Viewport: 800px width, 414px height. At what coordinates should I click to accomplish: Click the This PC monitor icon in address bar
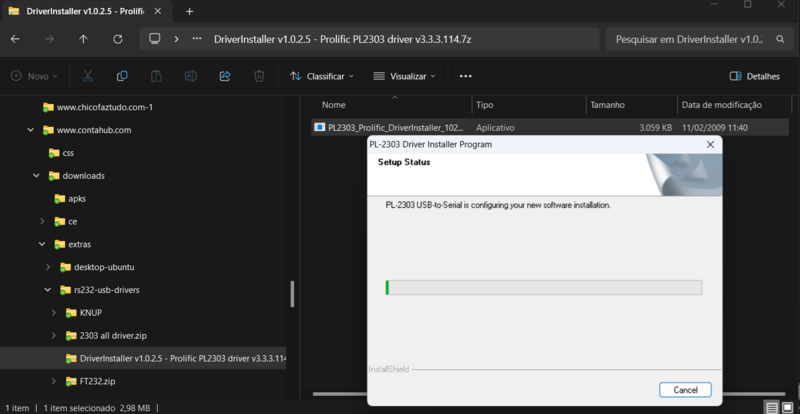(x=155, y=39)
